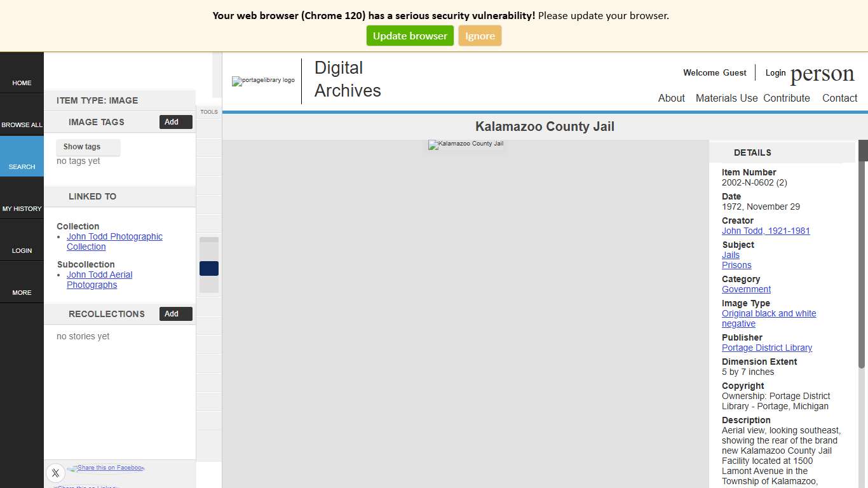Open the TOOLS side panel
The image size is (868, 488).
pyautogui.click(x=209, y=112)
